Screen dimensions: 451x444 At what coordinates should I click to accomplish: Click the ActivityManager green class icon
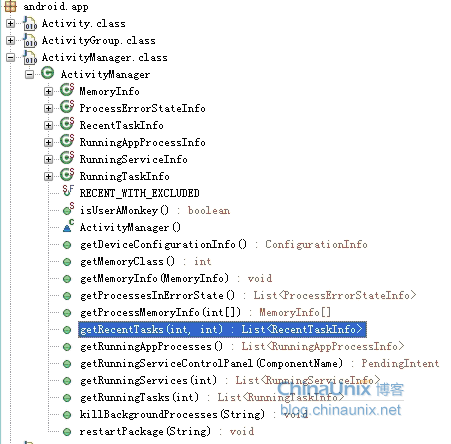[x=48, y=73]
